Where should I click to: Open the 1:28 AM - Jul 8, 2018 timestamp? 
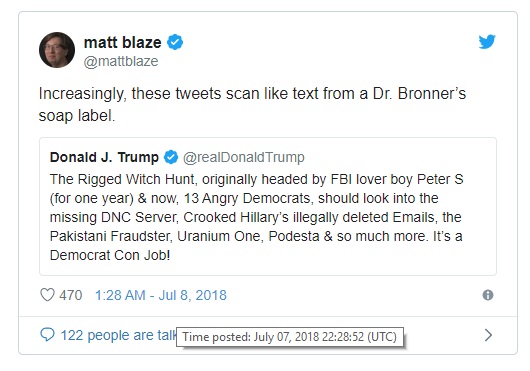tap(161, 295)
